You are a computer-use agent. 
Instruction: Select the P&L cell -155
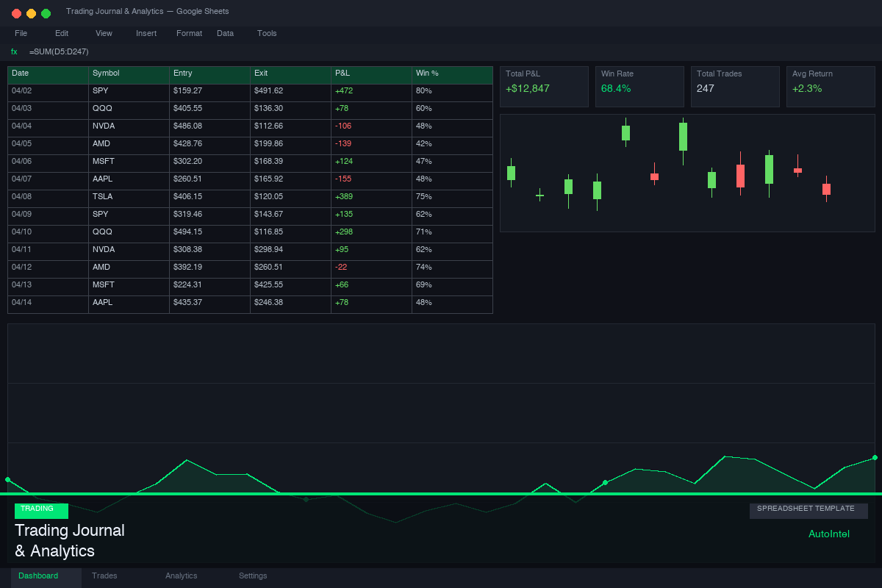pos(371,179)
